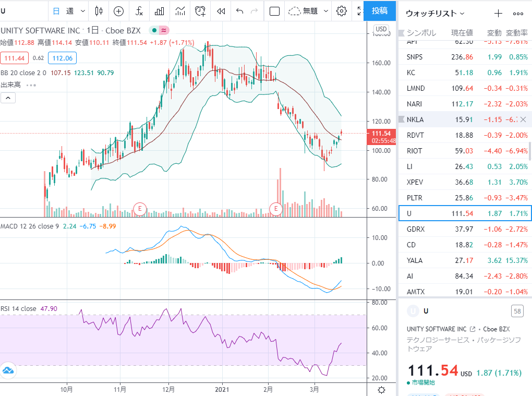Open the cloud layout named 無題
Image resolution: width=532 pixels, height=396 pixels.
[303, 11]
